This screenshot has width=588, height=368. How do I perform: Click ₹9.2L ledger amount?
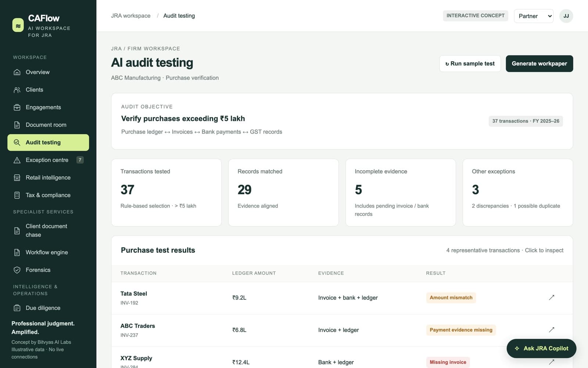[x=239, y=298]
